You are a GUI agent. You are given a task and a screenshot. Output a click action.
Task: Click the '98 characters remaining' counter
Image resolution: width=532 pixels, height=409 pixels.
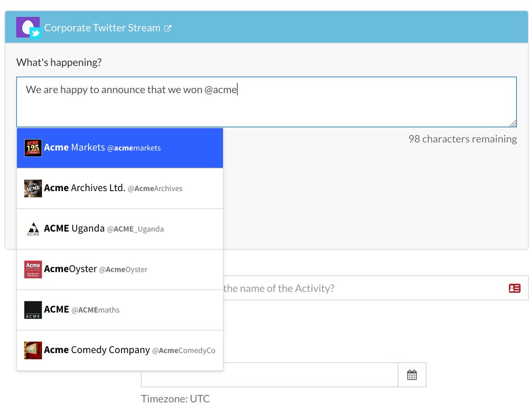coord(462,139)
